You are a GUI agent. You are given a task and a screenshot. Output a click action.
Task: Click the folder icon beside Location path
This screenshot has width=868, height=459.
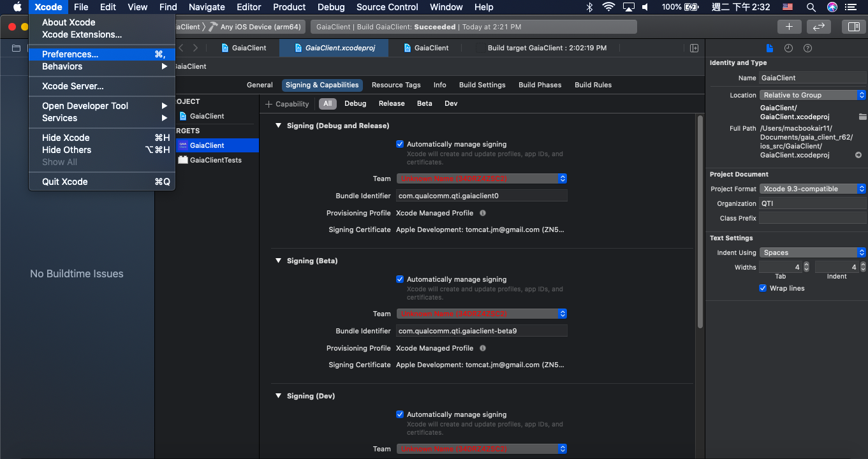[x=862, y=117]
